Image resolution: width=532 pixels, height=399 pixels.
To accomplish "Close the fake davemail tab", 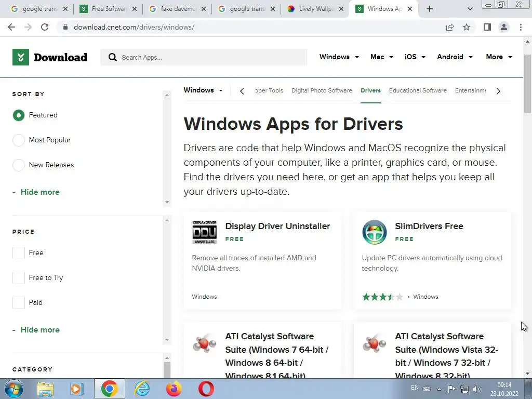I will (204, 9).
